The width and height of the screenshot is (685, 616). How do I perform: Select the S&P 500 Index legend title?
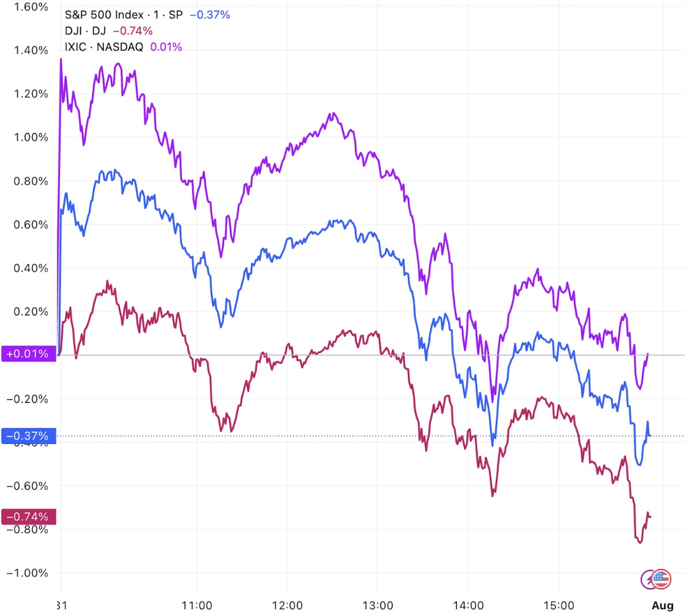click(124, 15)
